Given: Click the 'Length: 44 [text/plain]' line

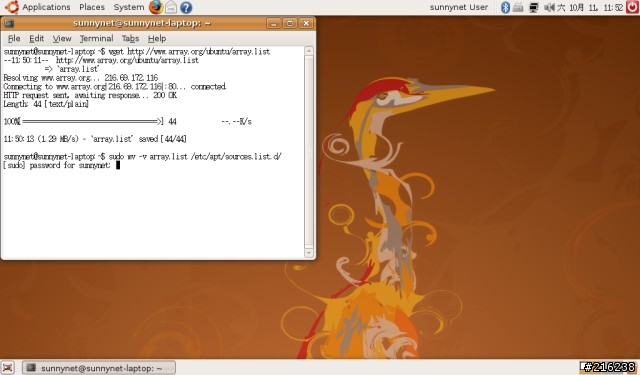Looking at the screenshot, I should pos(46,104).
